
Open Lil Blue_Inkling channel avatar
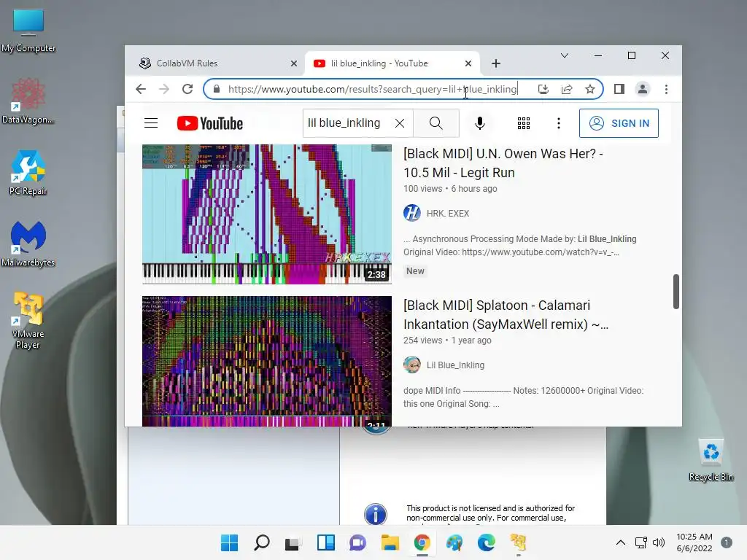[x=412, y=365]
